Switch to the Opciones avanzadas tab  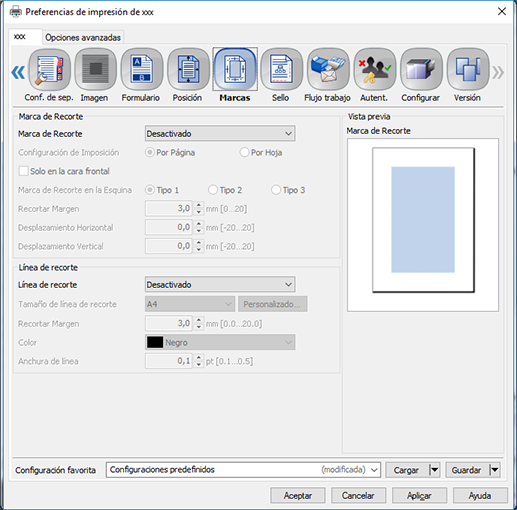83,37
